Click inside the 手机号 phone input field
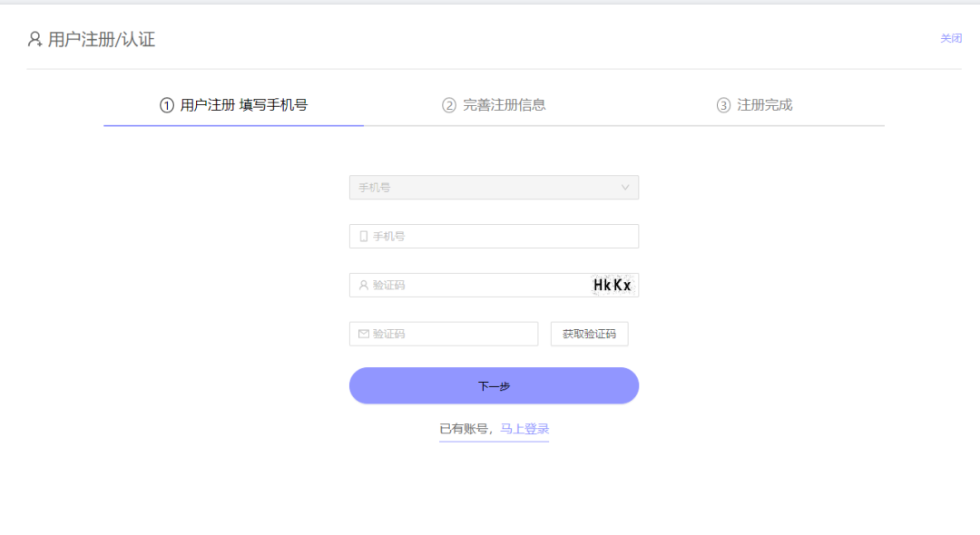The width and height of the screenshot is (980, 535). click(454, 236)
